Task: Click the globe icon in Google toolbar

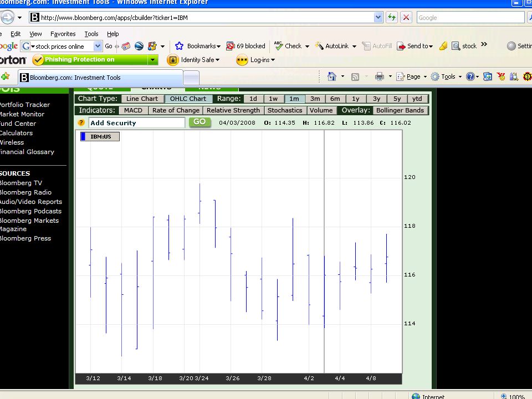Action: (x=139, y=46)
